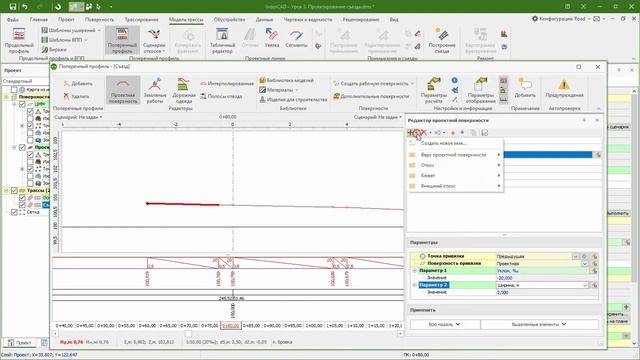Click Дополнительные поверхности button
The width and height of the screenshot is (640, 360).
click(371, 96)
